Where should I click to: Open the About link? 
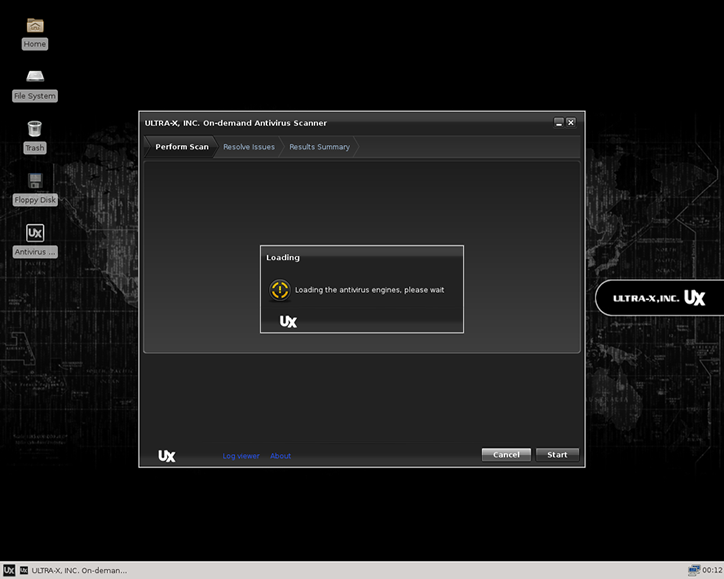point(280,456)
